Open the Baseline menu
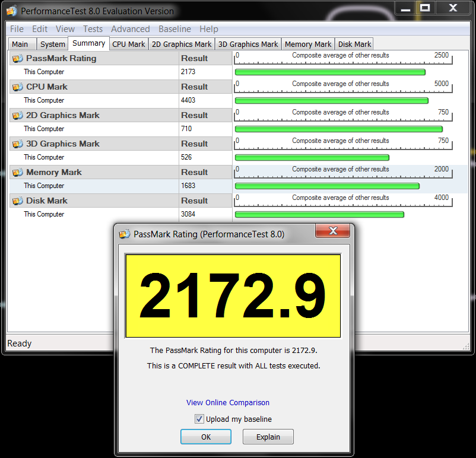Image resolution: width=476 pixels, height=458 pixels. pyautogui.click(x=174, y=29)
